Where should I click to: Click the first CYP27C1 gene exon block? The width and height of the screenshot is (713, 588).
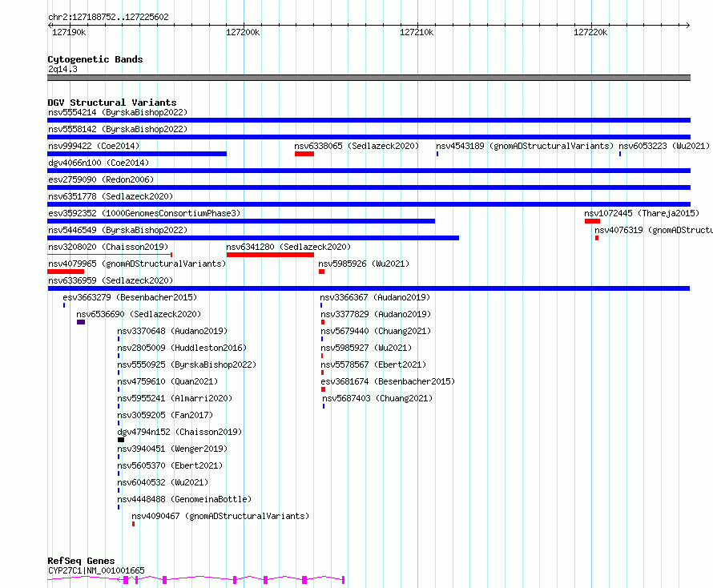[x=126, y=580]
